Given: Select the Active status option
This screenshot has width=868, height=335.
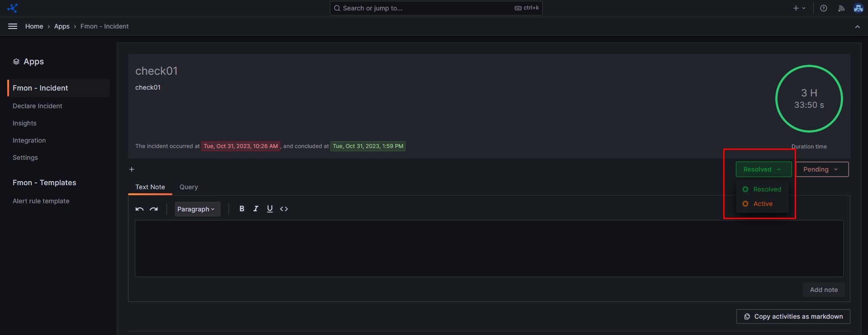Looking at the screenshot, I should (x=763, y=204).
